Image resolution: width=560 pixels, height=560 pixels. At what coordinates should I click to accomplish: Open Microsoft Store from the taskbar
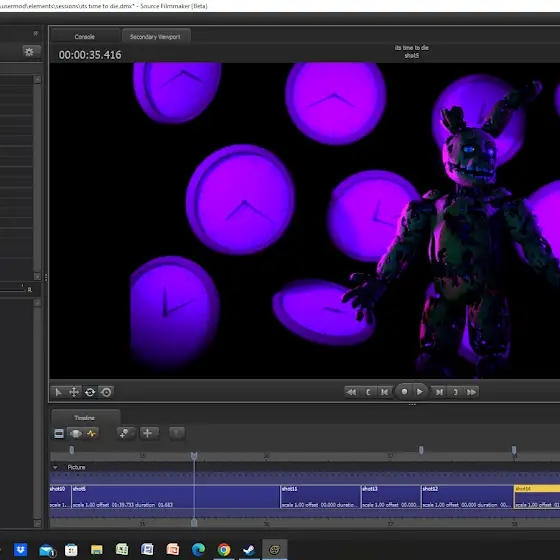(71, 550)
